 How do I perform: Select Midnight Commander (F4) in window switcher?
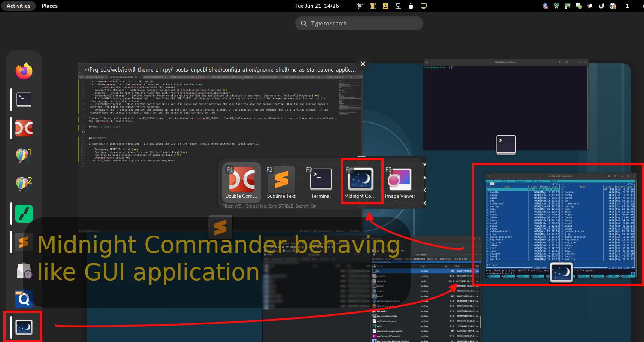[x=360, y=182]
